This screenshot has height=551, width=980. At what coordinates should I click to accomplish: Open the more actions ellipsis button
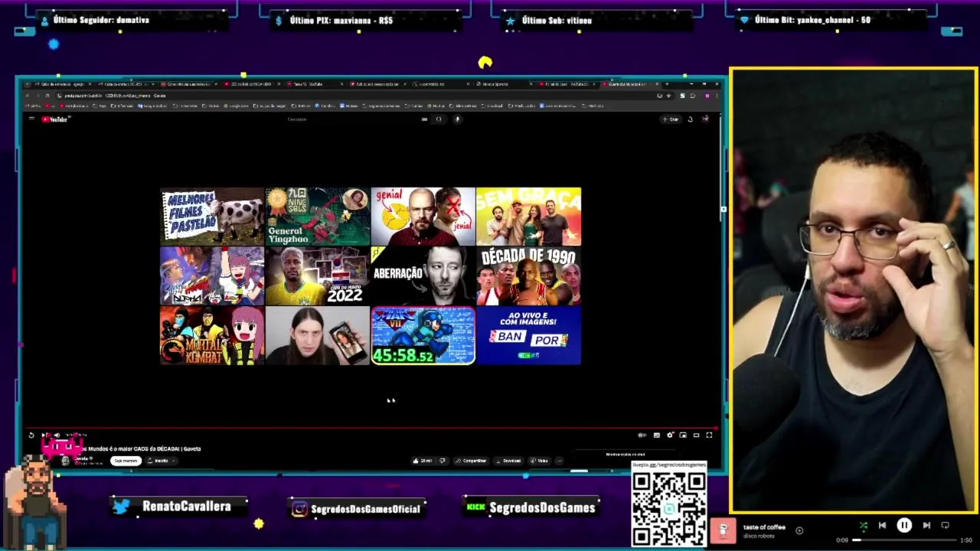click(560, 461)
